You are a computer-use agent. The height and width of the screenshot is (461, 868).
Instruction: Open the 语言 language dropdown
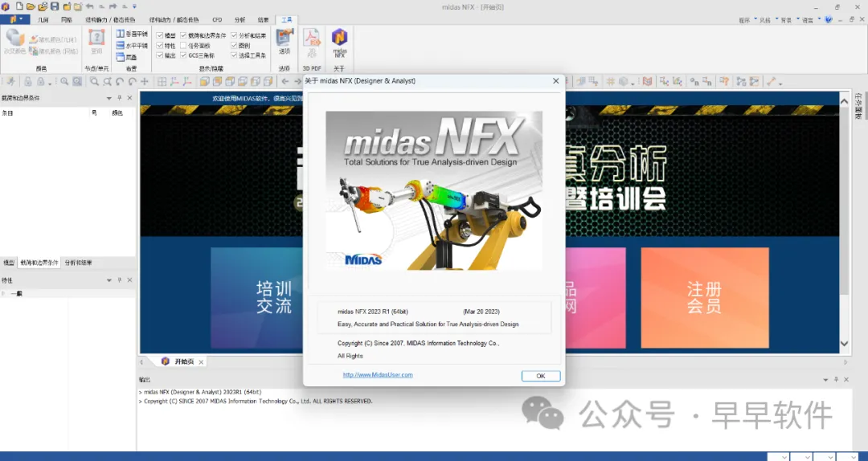click(x=810, y=20)
